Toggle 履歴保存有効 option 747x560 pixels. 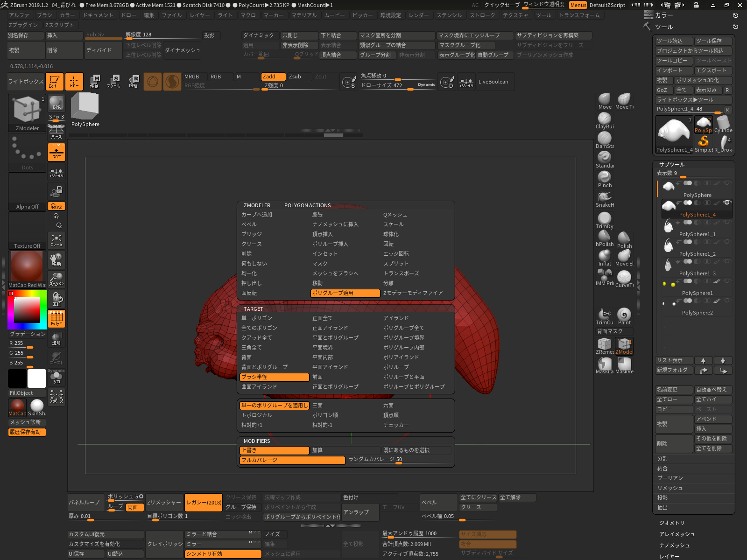point(27,432)
